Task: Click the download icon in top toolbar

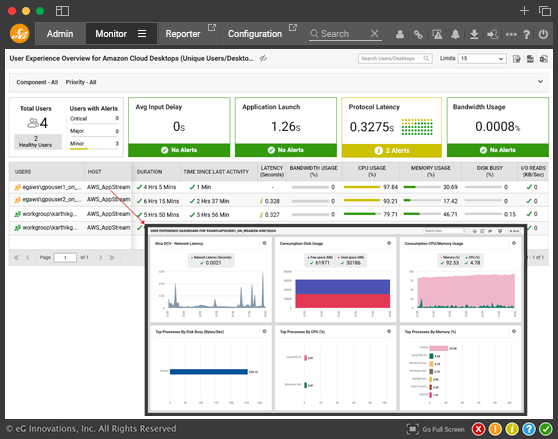Action: pyautogui.click(x=474, y=34)
